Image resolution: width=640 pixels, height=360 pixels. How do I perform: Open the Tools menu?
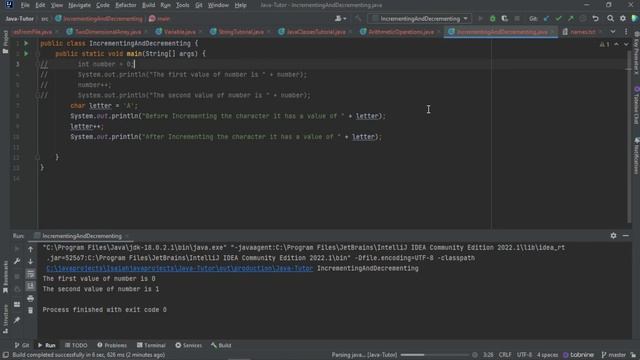pyautogui.click(x=182, y=5)
